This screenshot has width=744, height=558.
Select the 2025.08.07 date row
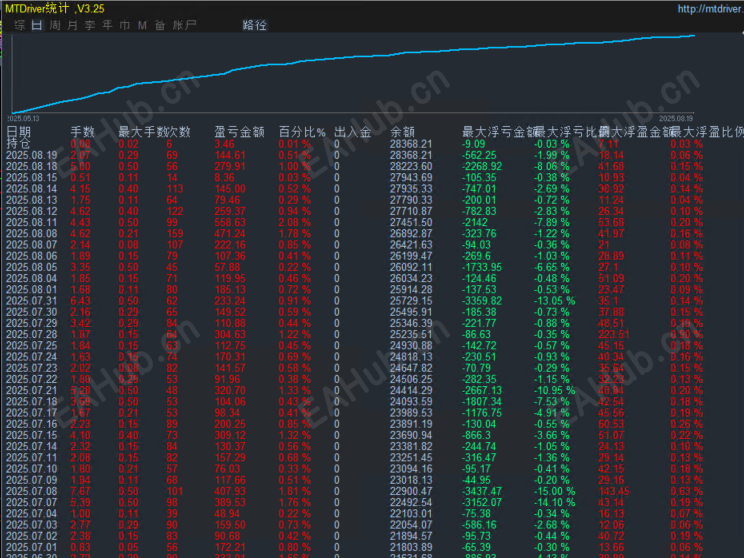pos(31,245)
